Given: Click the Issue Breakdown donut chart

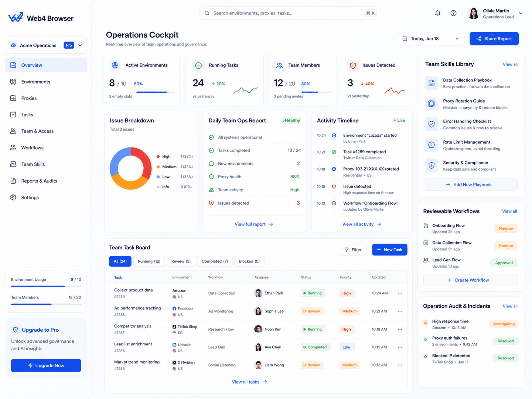Looking at the screenshot, I should (131, 168).
